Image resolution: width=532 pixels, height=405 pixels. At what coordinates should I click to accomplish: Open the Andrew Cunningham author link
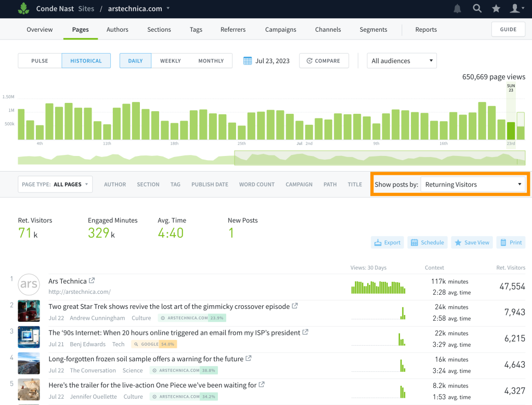click(x=97, y=318)
